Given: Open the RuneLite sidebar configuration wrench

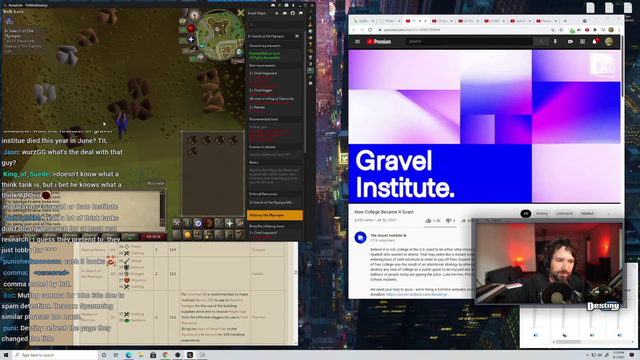Looking at the screenshot, I should [x=311, y=12].
